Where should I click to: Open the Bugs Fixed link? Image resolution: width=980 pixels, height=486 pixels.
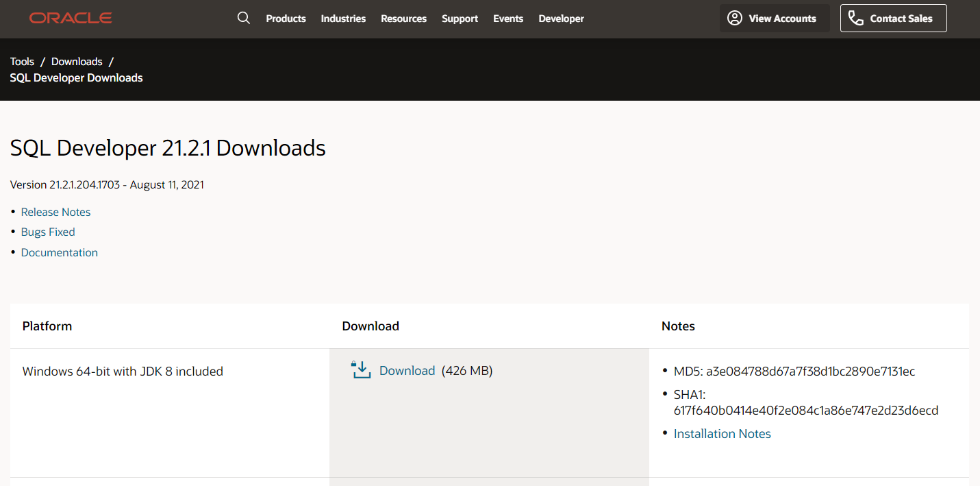click(x=48, y=232)
